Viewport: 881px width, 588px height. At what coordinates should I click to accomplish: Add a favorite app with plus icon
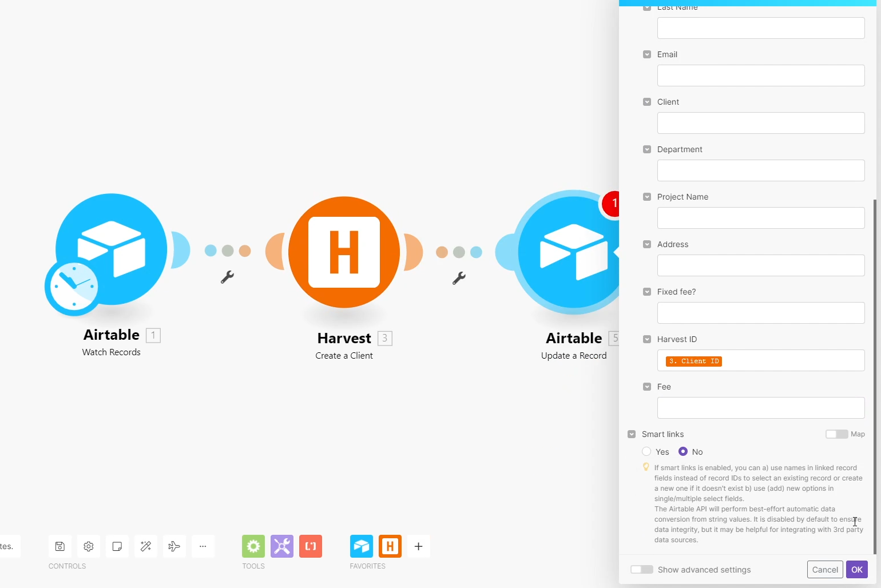click(419, 546)
